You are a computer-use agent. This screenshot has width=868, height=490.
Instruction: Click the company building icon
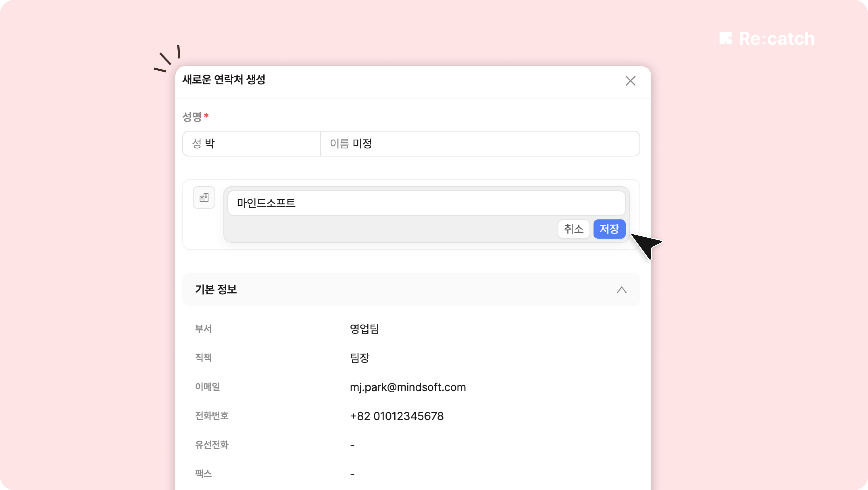tap(204, 198)
